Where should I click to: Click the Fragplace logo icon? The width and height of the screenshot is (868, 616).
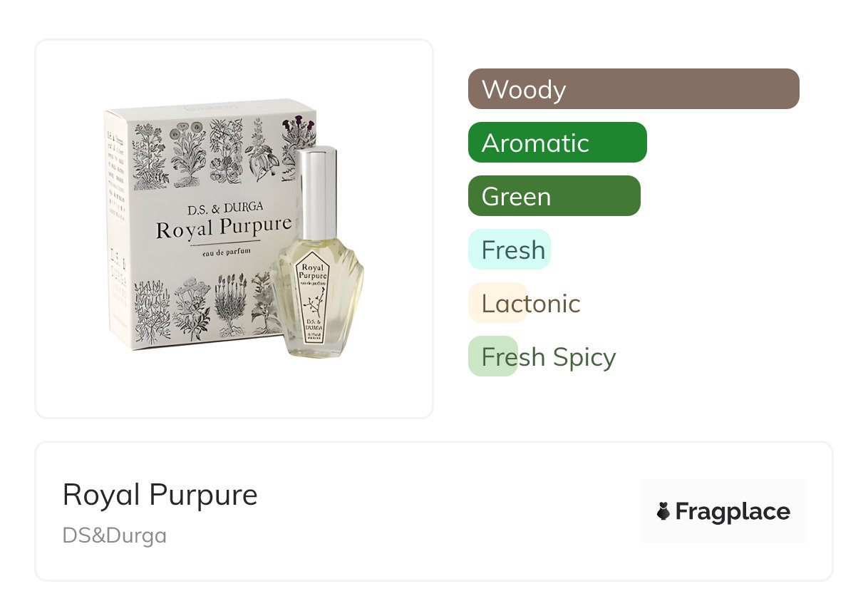(663, 511)
